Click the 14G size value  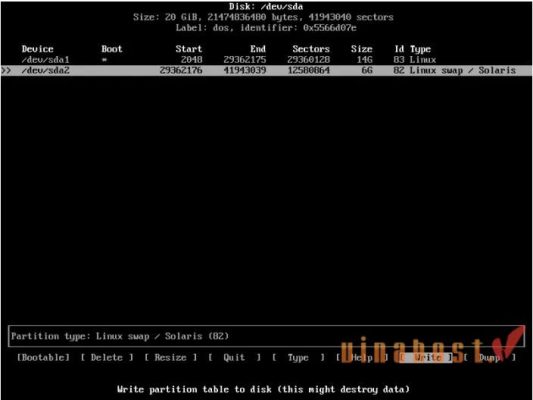click(364, 60)
